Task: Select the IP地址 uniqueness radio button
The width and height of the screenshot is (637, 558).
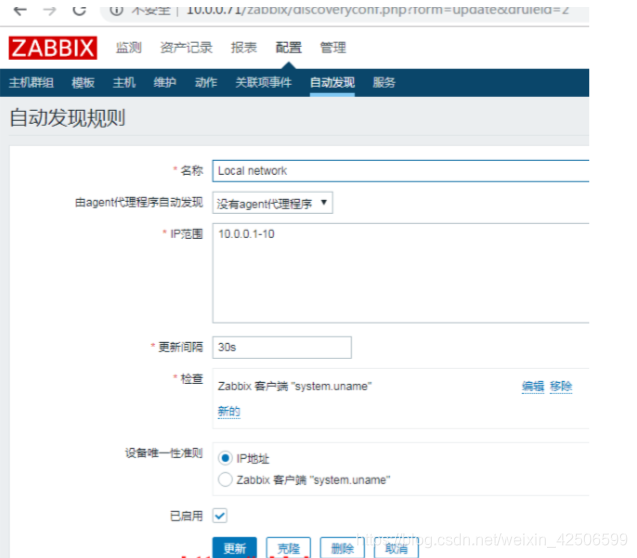Action: [x=225, y=458]
